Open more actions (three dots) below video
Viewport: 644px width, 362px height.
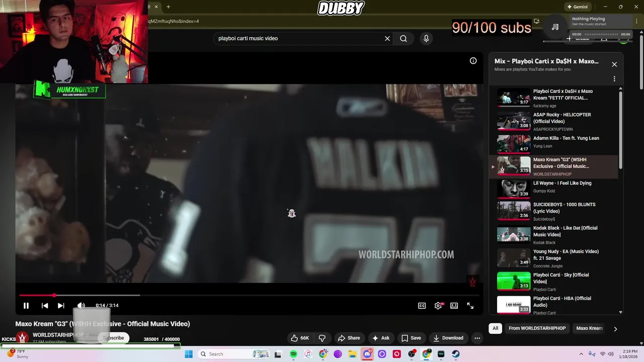click(477, 338)
